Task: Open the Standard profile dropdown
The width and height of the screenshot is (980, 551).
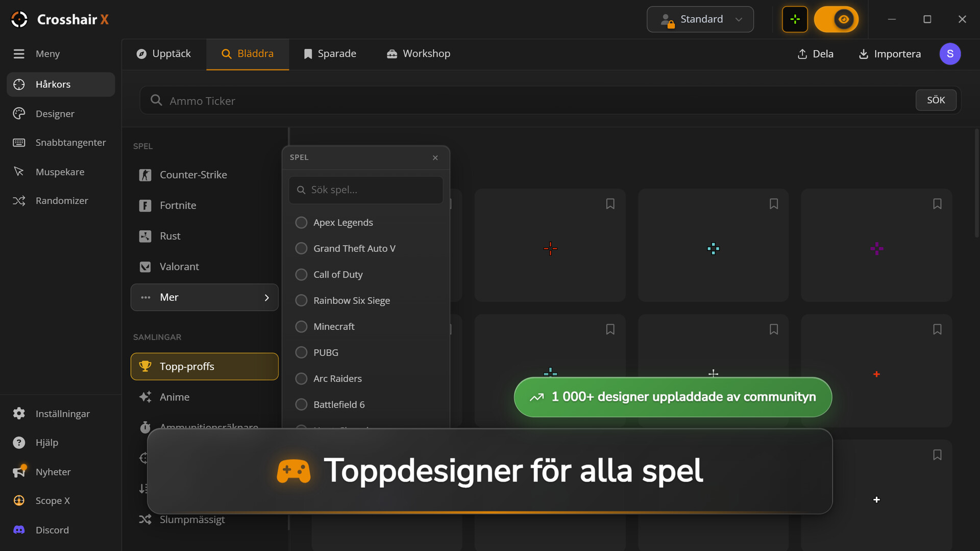Action: pos(700,19)
